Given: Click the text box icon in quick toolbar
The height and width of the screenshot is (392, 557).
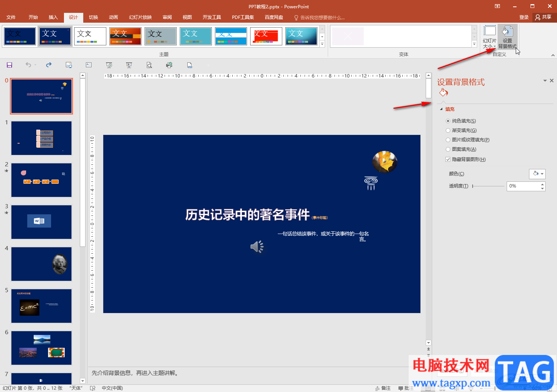Looking at the screenshot, I should coord(89,65).
